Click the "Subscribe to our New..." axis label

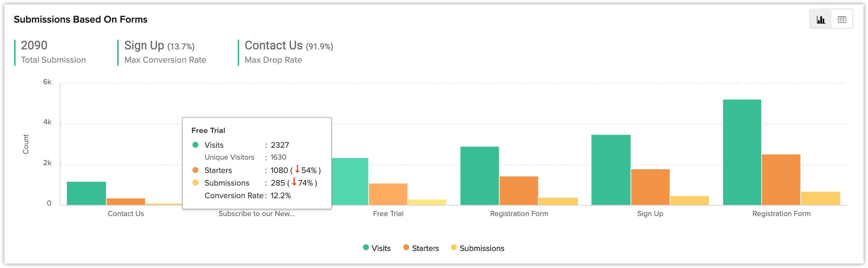pos(256,214)
